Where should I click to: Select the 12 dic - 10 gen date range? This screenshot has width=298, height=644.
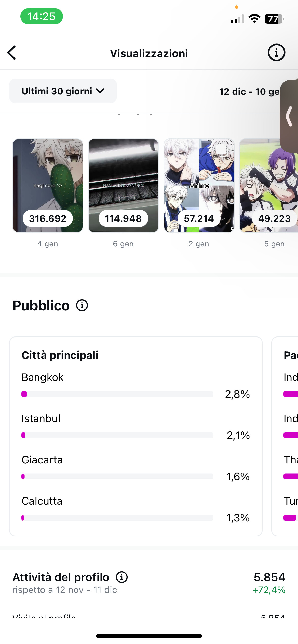coord(249,92)
